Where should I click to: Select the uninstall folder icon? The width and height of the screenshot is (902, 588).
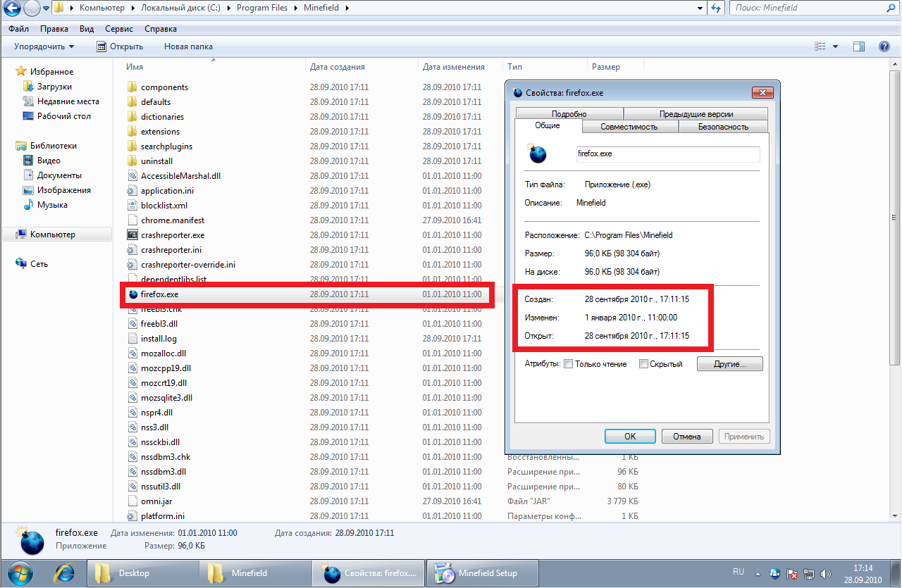tap(132, 161)
